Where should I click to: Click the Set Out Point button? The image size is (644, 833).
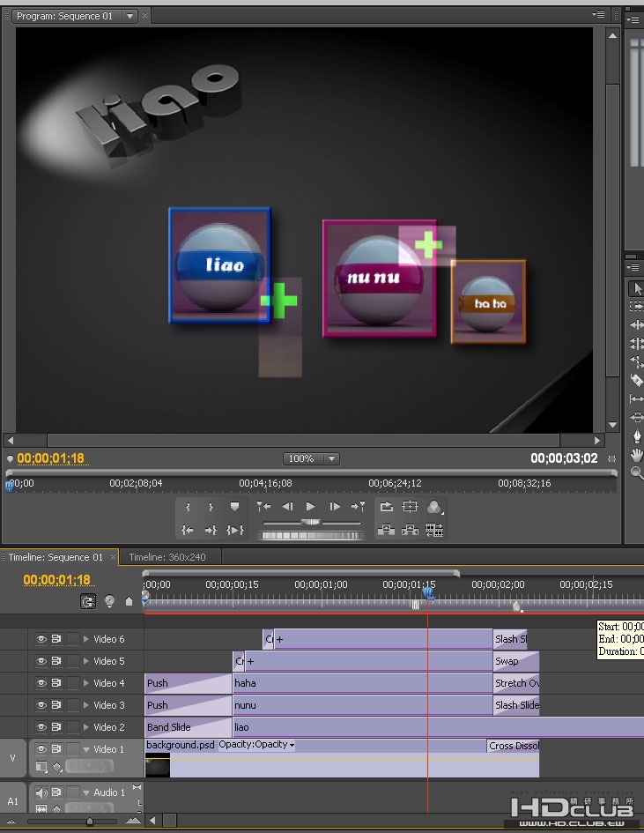[211, 508]
